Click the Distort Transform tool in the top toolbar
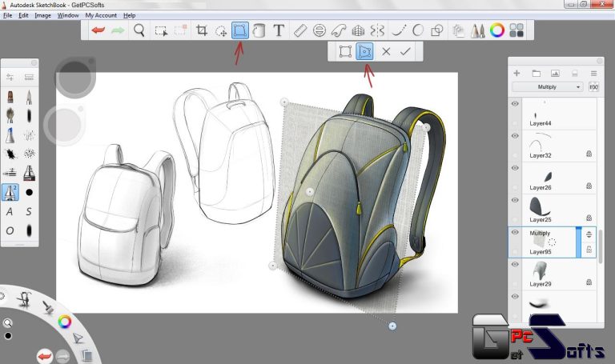 point(240,30)
